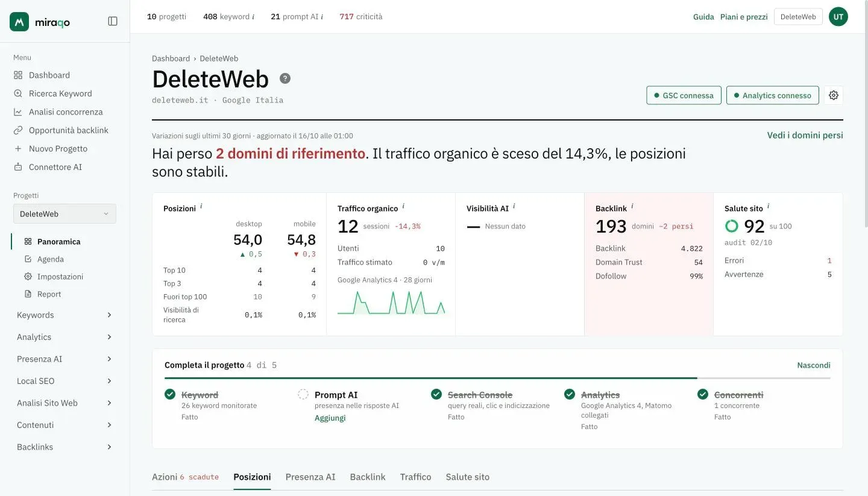Click the Concorrenti completed checkmark
Screen dimensions: 868x496
pyautogui.click(x=703, y=394)
